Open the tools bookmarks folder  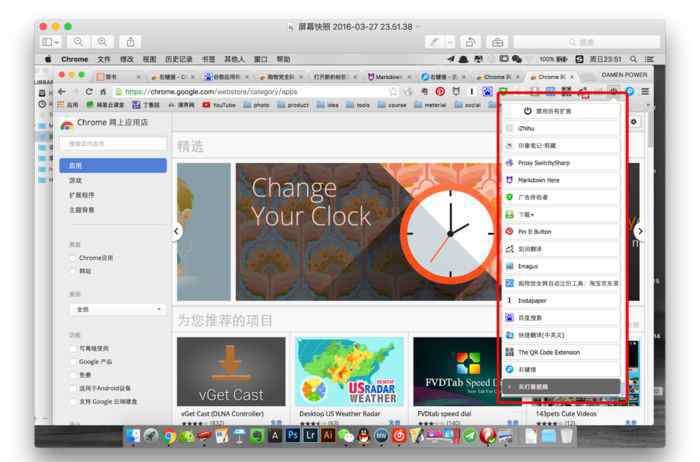click(x=358, y=105)
